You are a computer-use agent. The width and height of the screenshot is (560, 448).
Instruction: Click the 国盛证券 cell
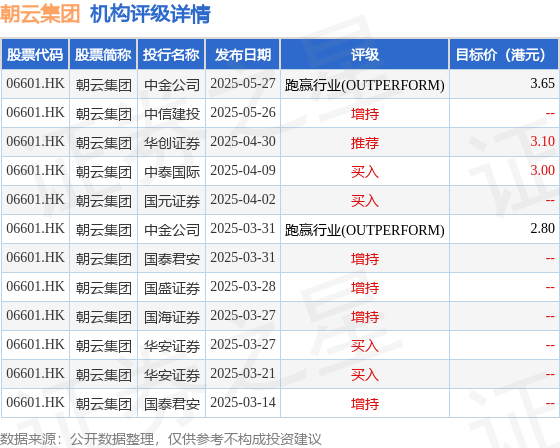click(172, 288)
